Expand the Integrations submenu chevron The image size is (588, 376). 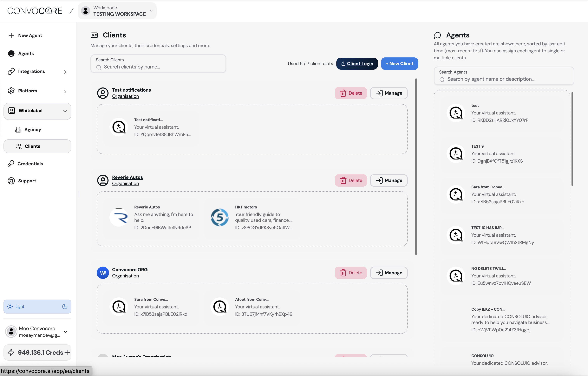[65, 72]
